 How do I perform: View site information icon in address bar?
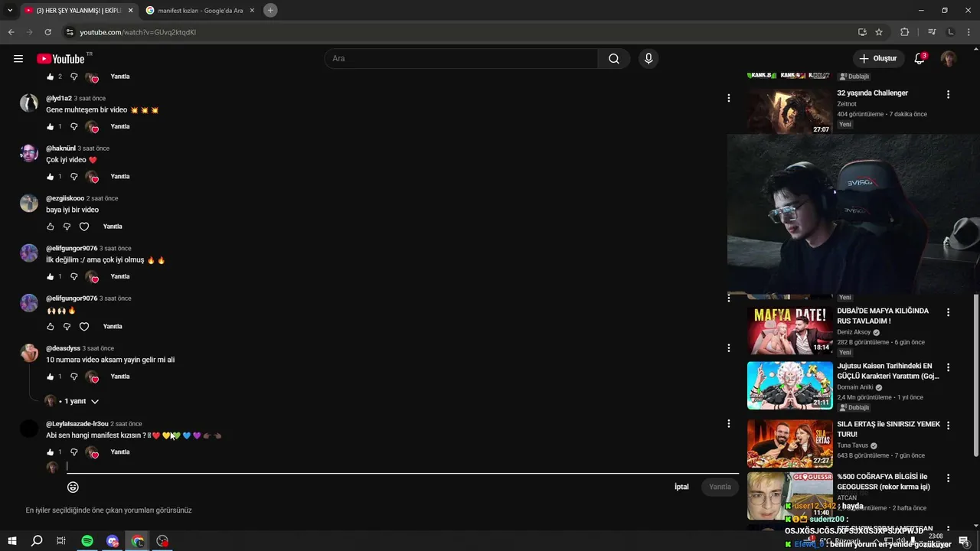[70, 32]
